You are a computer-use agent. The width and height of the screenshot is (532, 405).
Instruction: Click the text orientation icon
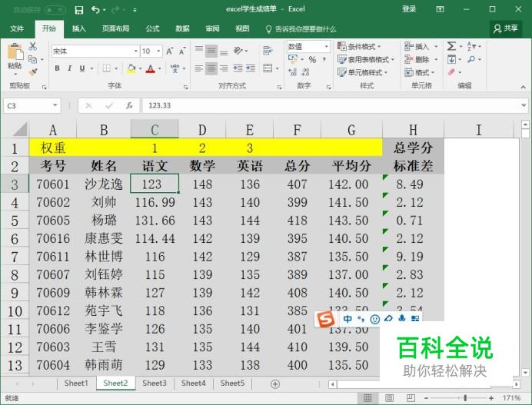coord(238,51)
